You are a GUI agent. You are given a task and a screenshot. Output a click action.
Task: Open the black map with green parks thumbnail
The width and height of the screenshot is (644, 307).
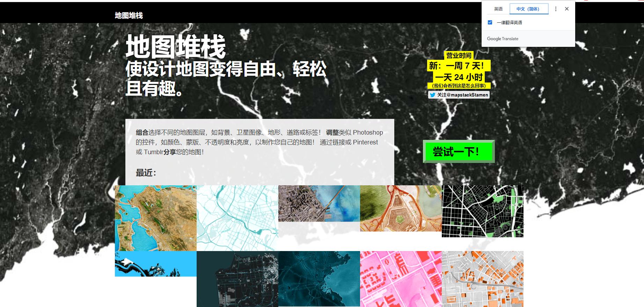tap(483, 211)
